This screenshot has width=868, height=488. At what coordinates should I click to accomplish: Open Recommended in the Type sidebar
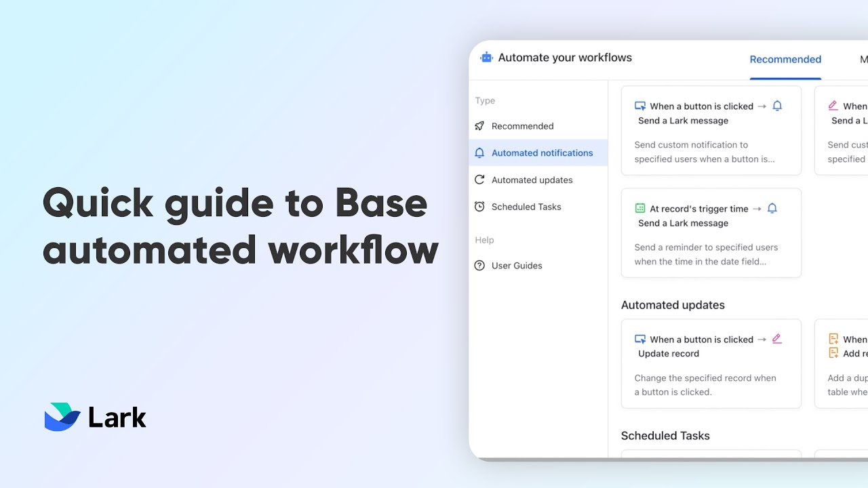522,126
